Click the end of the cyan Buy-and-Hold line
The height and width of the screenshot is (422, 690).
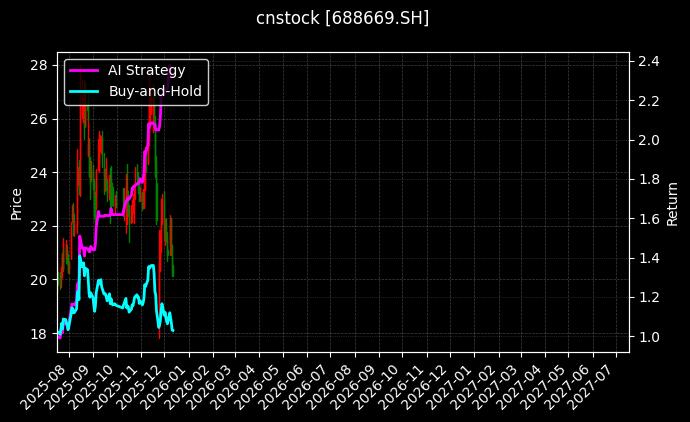tap(173, 330)
